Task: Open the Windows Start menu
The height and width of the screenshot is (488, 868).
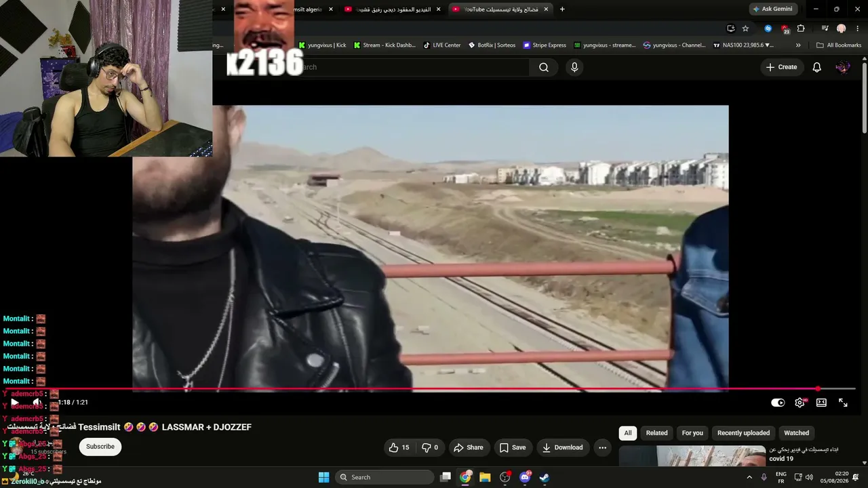Action: [x=324, y=477]
